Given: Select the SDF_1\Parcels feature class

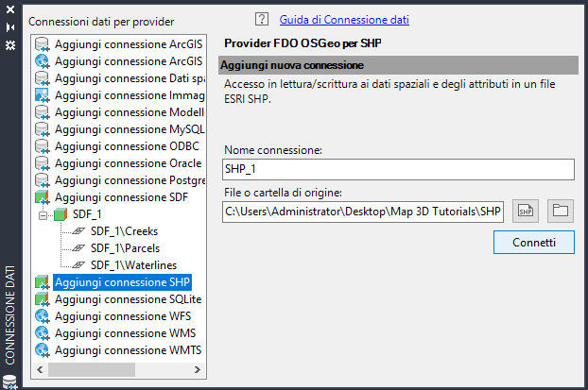Looking at the screenshot, I should [125, 248].
